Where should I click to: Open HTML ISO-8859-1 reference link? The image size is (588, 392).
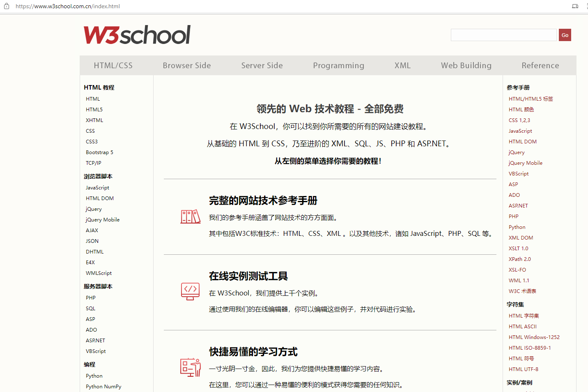pos(530,348)
